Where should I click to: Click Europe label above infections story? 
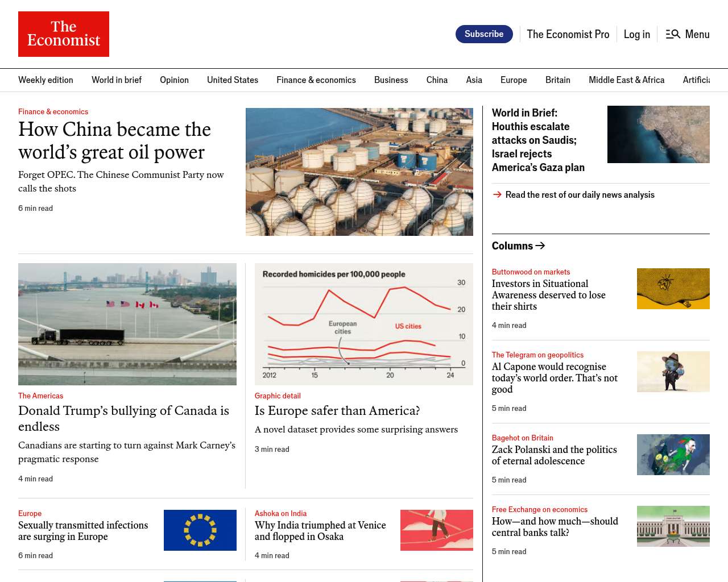(30, 514)
